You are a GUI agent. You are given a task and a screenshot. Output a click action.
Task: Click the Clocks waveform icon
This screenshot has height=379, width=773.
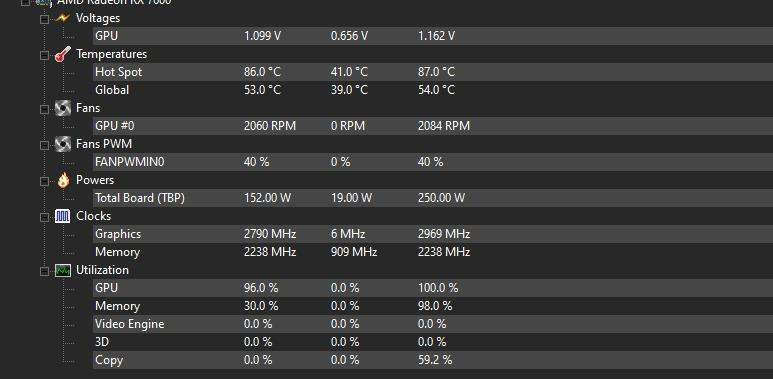63,216
